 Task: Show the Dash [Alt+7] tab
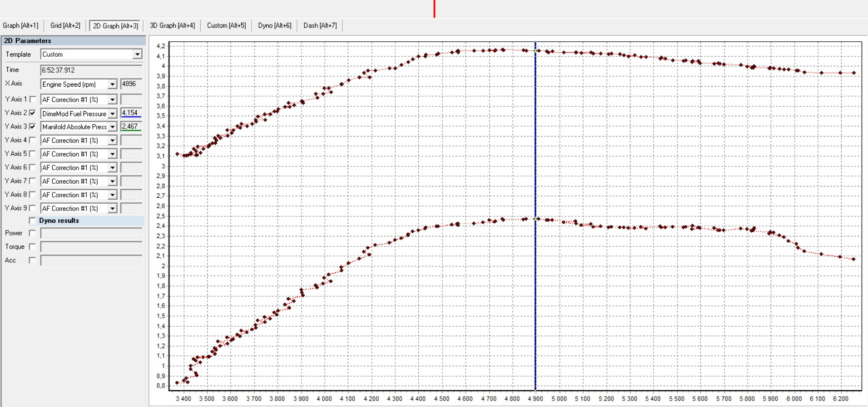click(320, 25)
